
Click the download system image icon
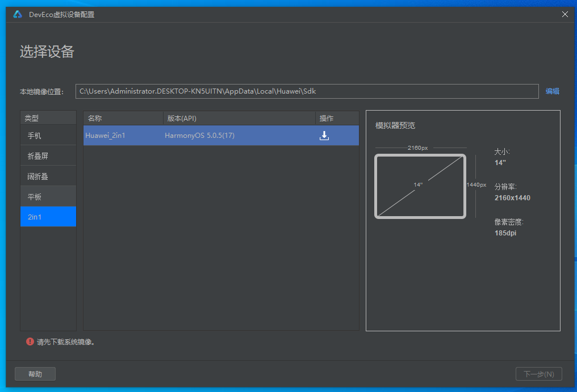[x=324, y=136]
